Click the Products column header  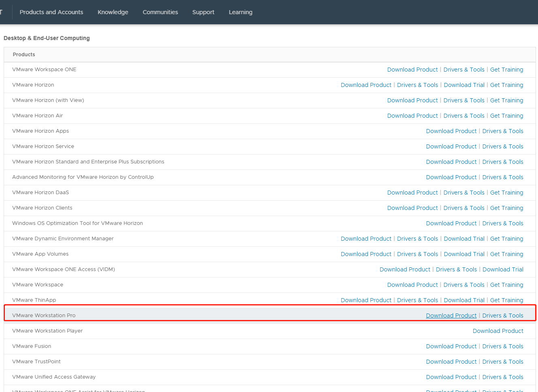pos(24,55)
